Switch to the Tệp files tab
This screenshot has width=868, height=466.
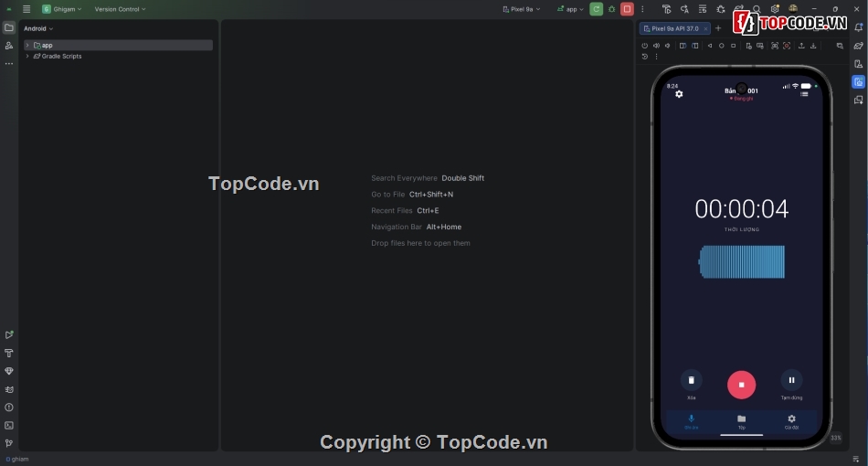(x=742, y=421)
